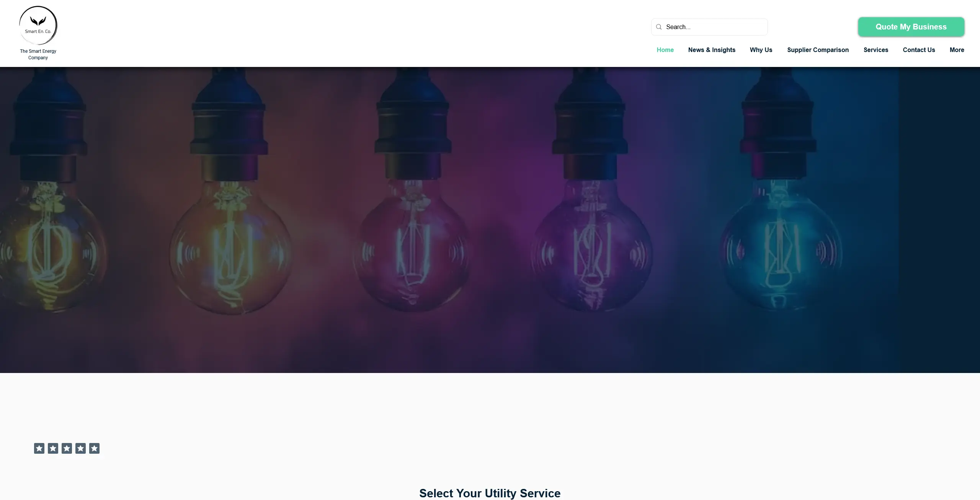Select the fourth rating star
This screenshot has height=500, width=980.
coord(80,448)
